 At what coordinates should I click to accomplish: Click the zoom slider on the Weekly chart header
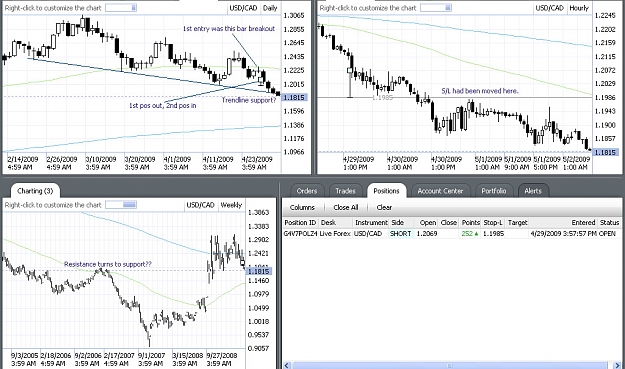(121, 205)
